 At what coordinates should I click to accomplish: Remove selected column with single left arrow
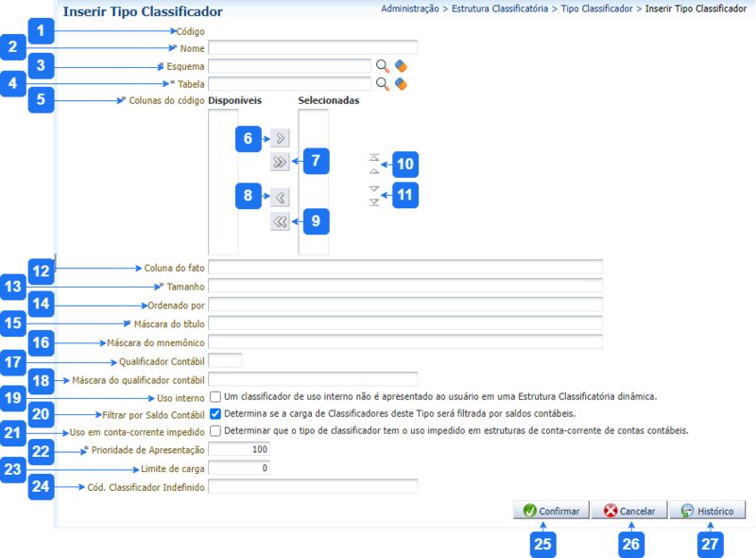pyautogui.click(x=280, y=198)
